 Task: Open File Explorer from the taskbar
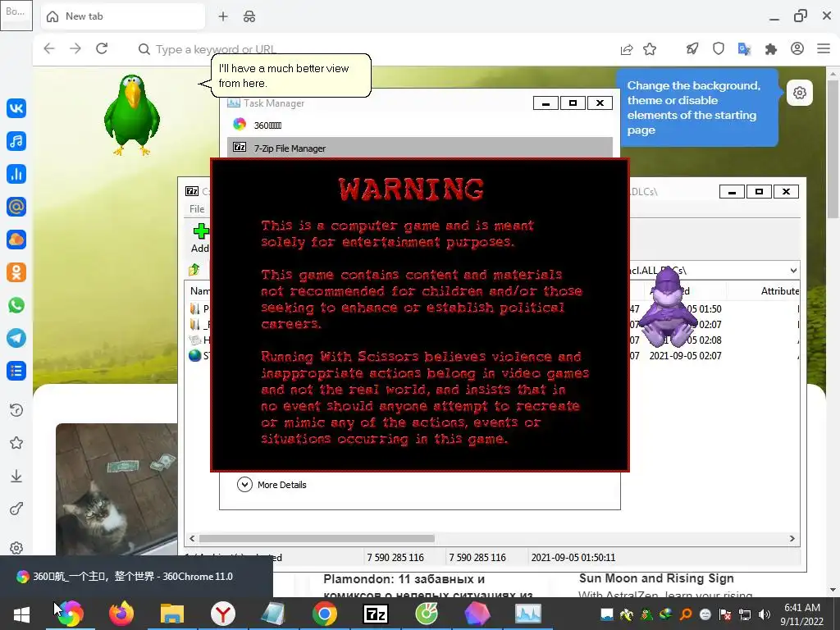coord(172,614)
